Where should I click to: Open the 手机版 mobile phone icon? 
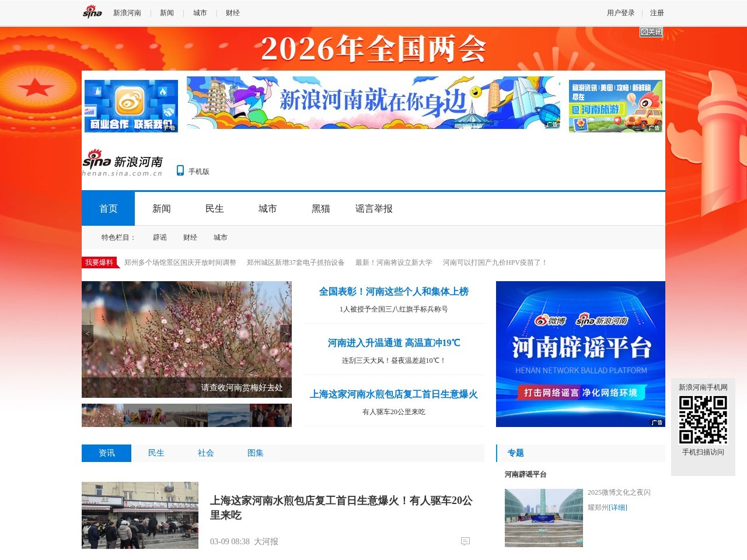pos(180,170)
